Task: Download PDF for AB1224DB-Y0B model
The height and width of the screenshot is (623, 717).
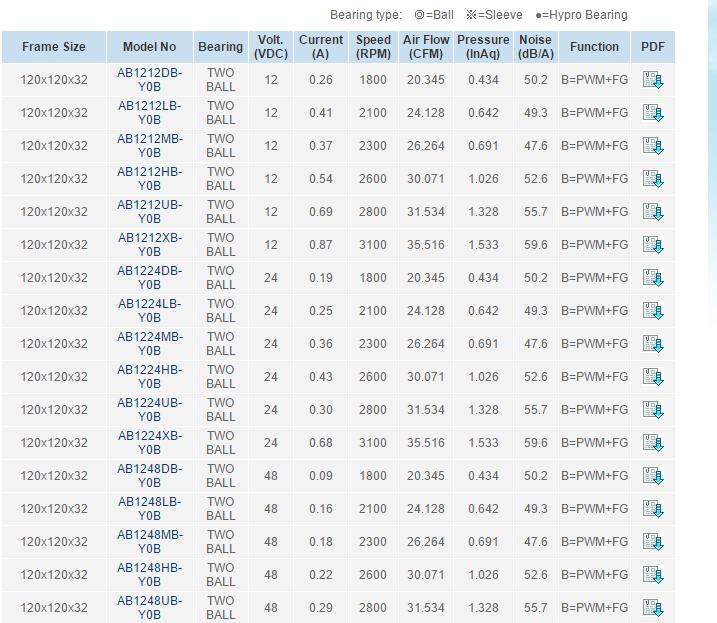Action: [x=653, y=278]
